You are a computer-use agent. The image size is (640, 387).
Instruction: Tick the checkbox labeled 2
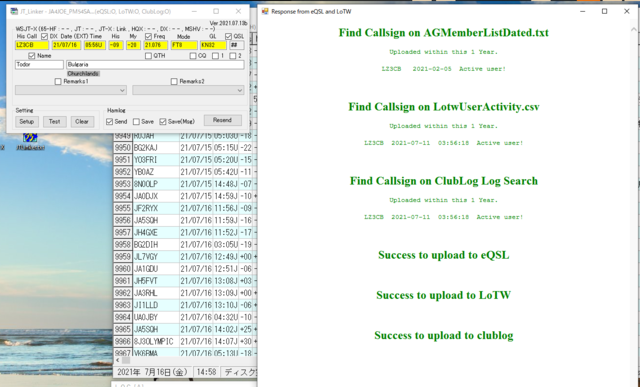click(233, 56)
